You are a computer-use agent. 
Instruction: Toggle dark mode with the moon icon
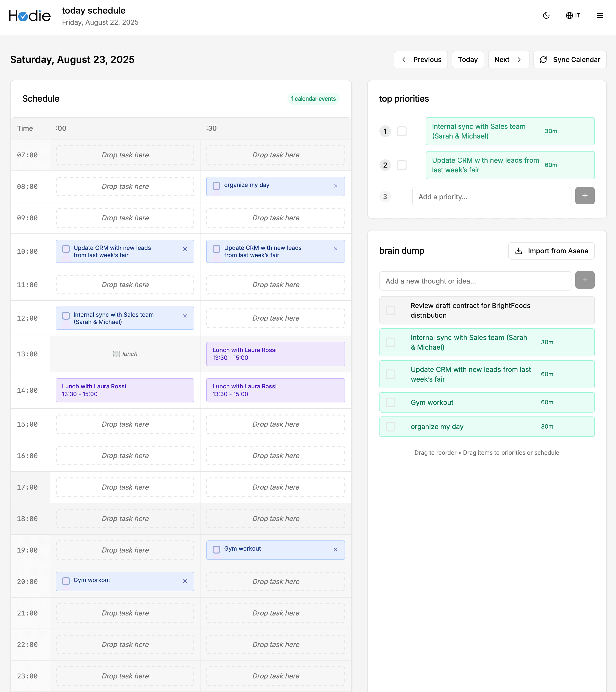546,15
